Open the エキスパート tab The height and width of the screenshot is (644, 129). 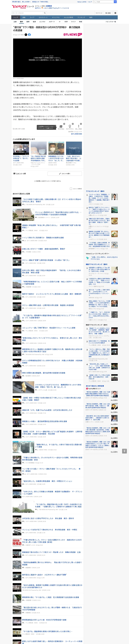43,17
